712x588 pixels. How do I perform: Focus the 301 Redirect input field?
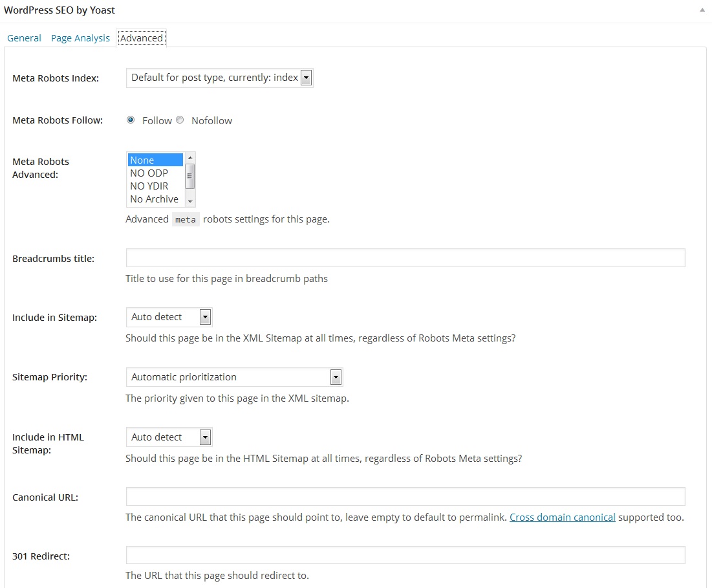(405, 555)
